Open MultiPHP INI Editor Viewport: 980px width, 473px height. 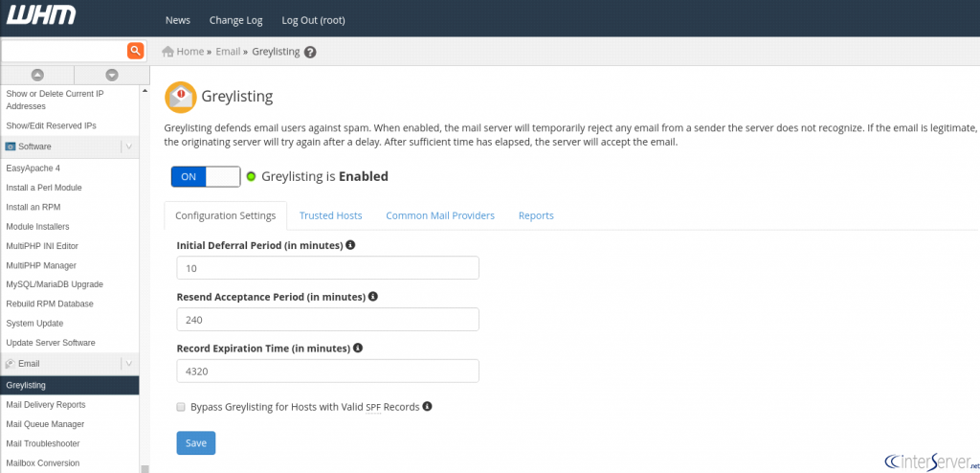click(x=42, y=246)
